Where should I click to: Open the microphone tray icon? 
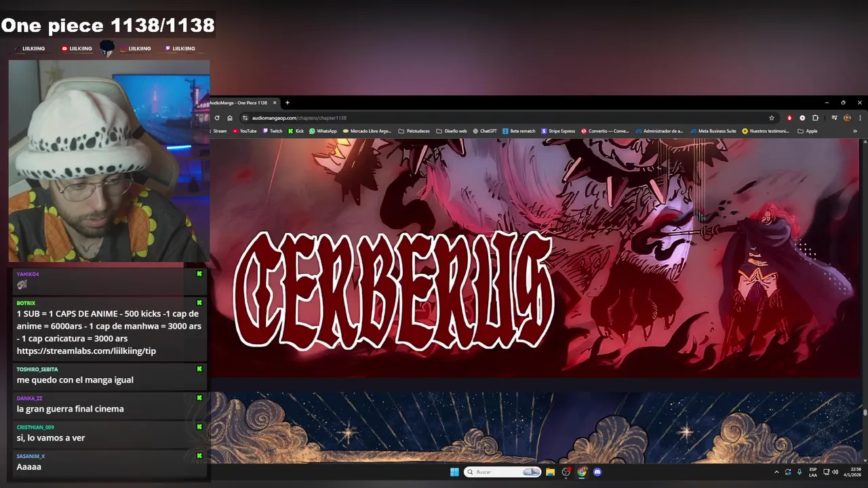pos(800,472)
